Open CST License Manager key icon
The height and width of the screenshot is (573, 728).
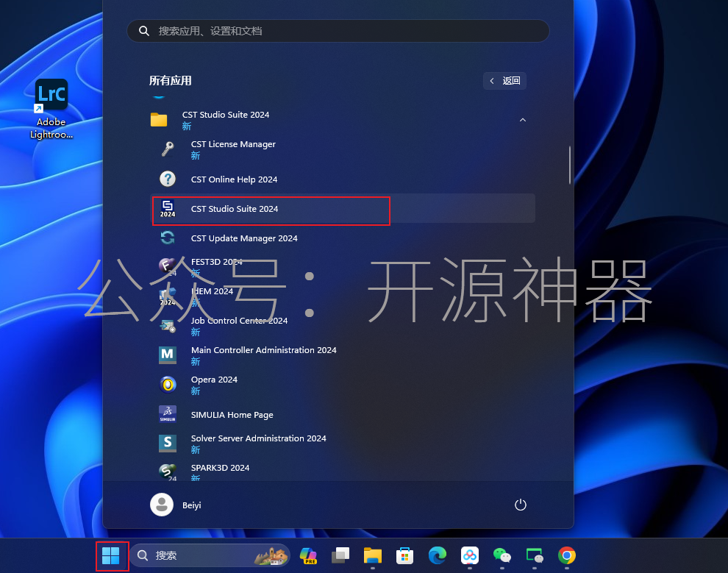tap(168, 149)
